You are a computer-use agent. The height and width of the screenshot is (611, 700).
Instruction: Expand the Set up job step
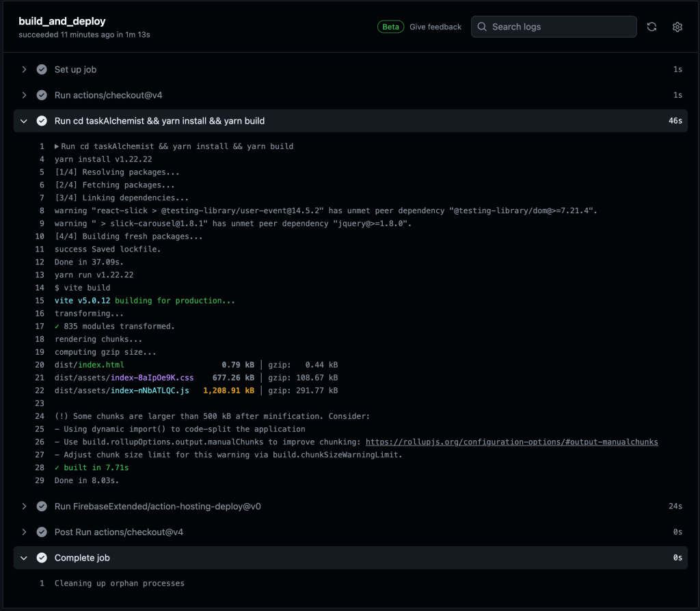[24, 70]
